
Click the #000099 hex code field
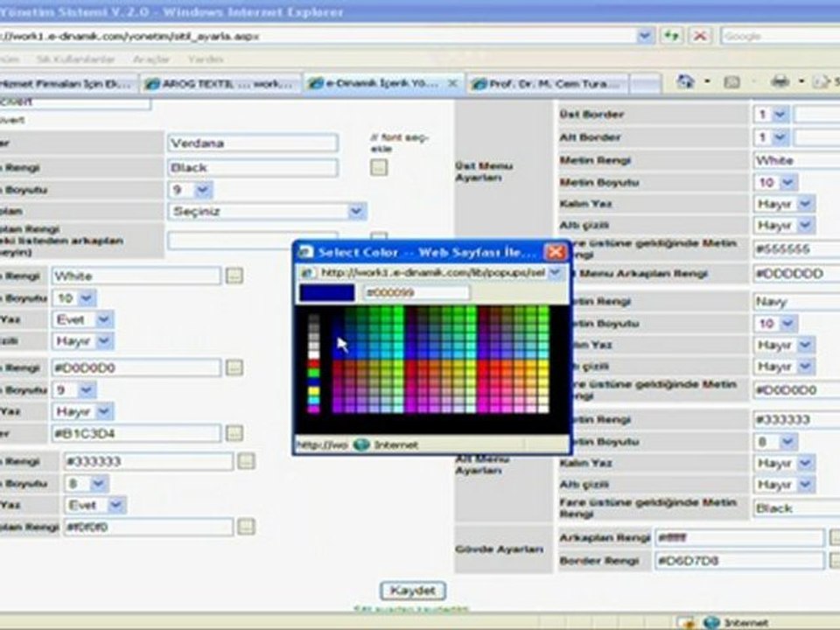416,292
